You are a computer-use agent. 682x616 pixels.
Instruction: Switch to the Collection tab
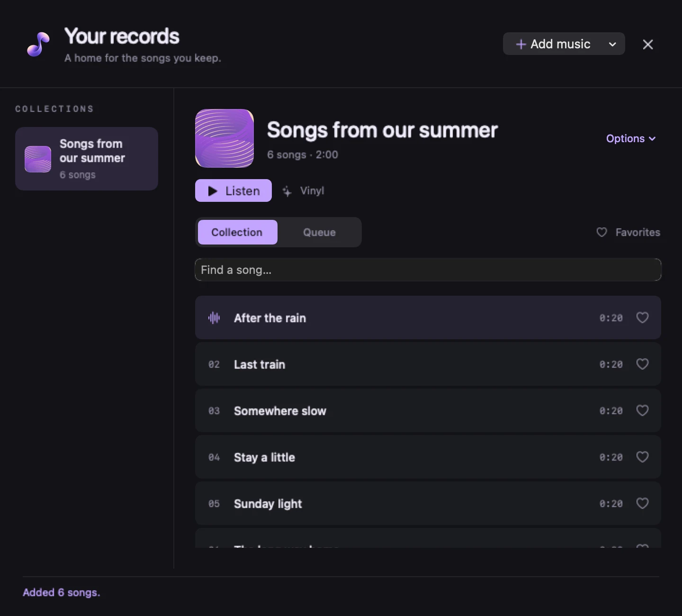[238, 232]
